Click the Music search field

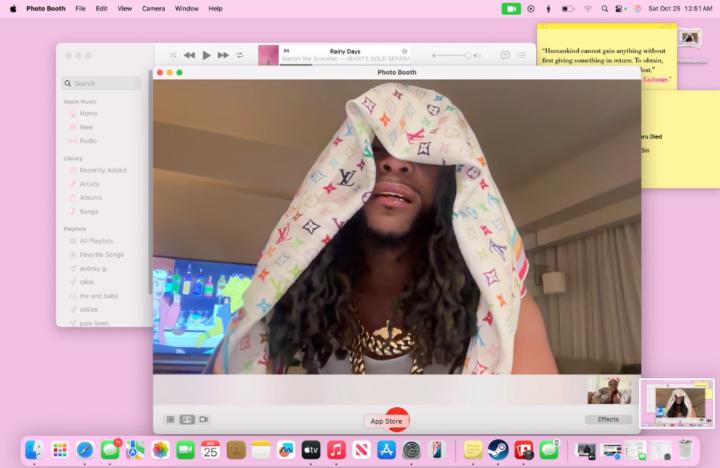(x=101, y=83)
